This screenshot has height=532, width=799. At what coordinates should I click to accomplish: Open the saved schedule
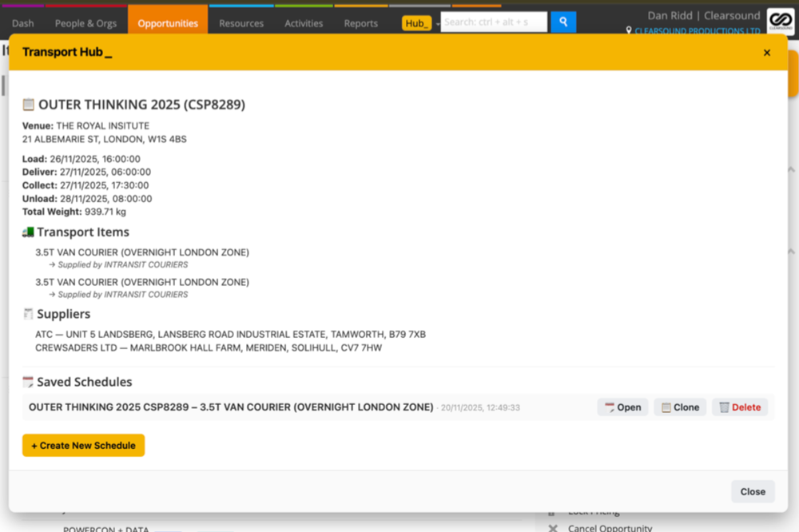point(622,407)
